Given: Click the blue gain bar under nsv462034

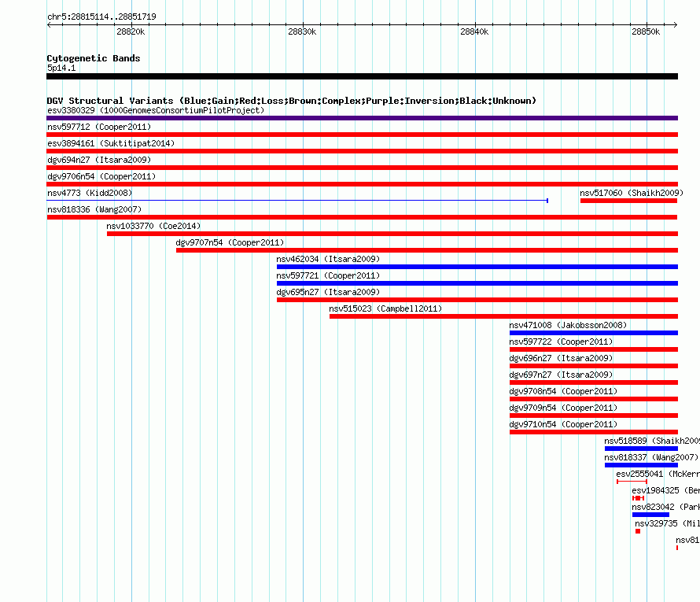Looking at the screenshot, I should click(477, 267).
